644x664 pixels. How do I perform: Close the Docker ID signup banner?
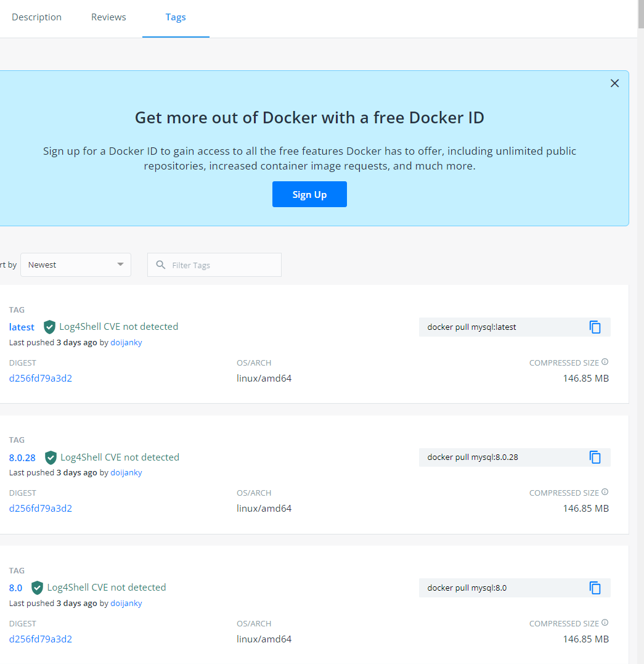[x=615, y=83]
